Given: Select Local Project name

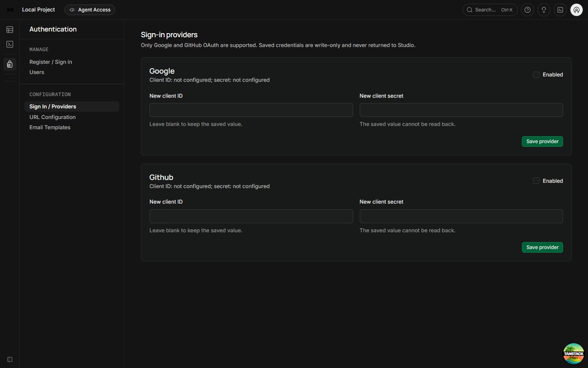Looking at the screenshot, I should click(38, 9).
